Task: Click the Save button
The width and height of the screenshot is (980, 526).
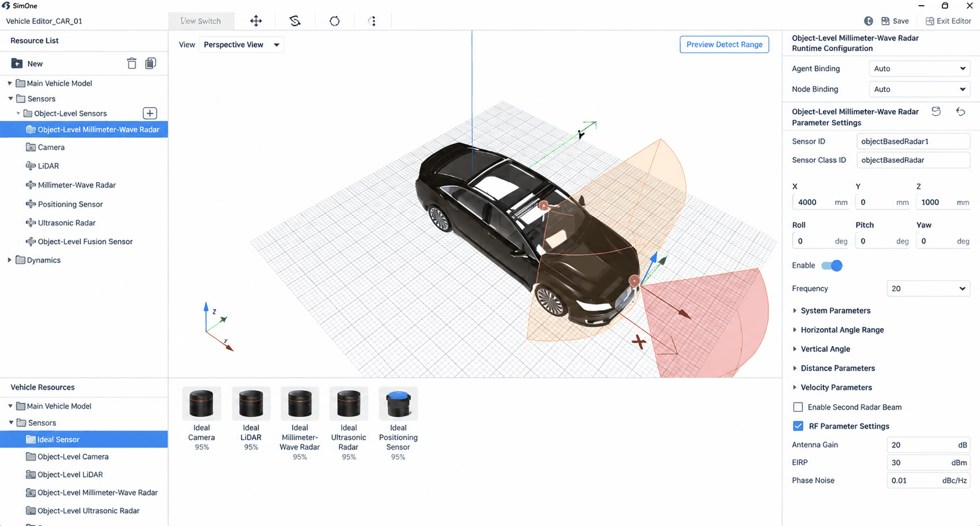Action: click(x=895, y=21)
